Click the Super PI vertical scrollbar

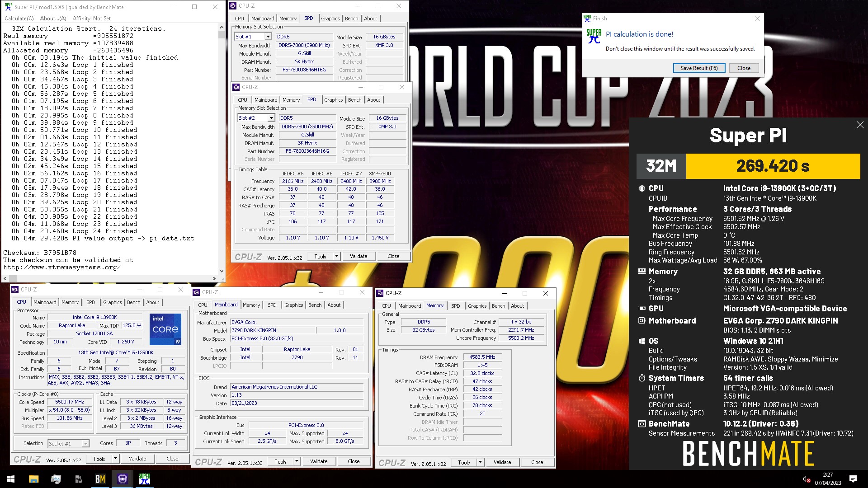click(222, 149)
